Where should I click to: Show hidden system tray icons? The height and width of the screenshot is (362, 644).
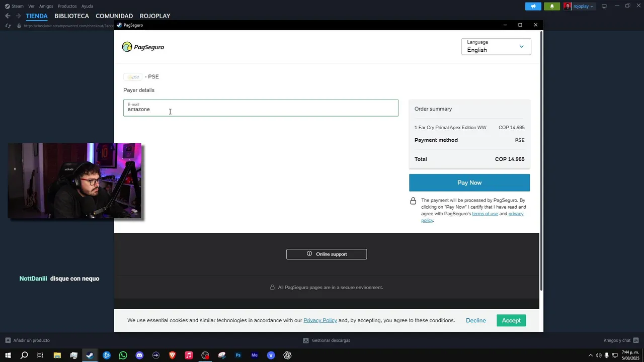[x=591, y=355]
